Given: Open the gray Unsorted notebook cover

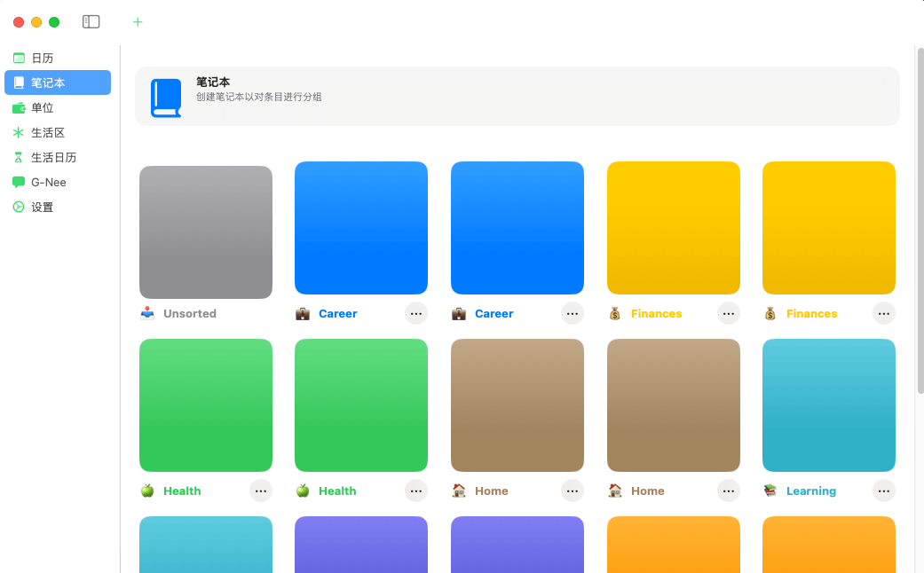Looking at the screenshot, I should 206,232.
